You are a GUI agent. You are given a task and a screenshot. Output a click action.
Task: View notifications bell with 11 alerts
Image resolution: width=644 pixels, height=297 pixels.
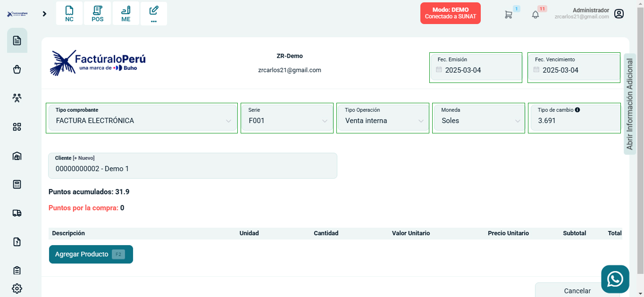click(x=535, y=15)
